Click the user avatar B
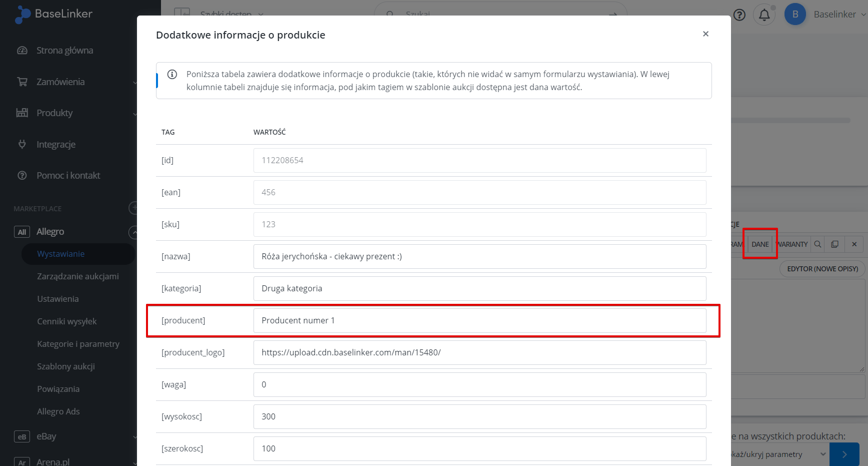The width and height of the screenshot is (868, 466). coord(795,15)
